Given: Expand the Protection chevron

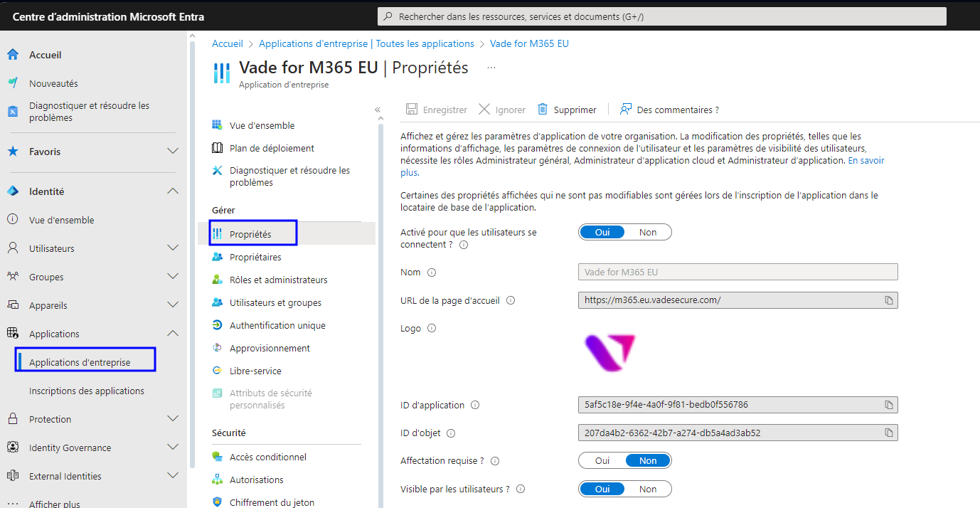Looking at the screenshot, I should pos(172,419).
